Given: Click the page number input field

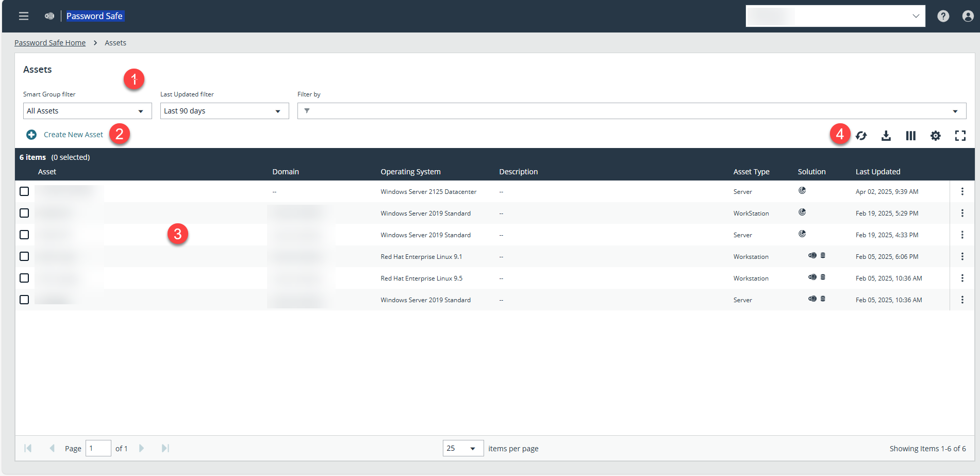Looking at the screenshot, I should [98, 448].
